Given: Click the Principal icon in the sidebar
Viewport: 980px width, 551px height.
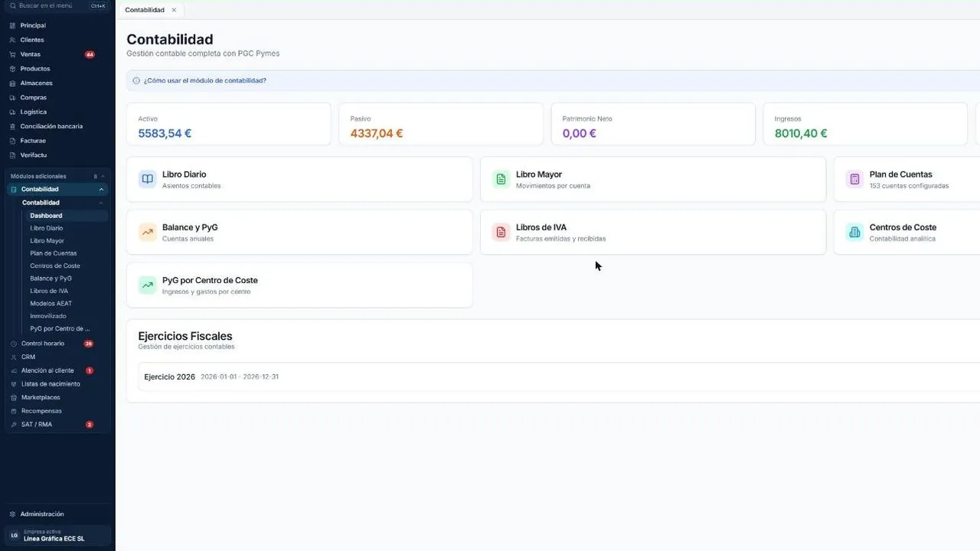Looking at the screenshot, I should tap(12, 25).
